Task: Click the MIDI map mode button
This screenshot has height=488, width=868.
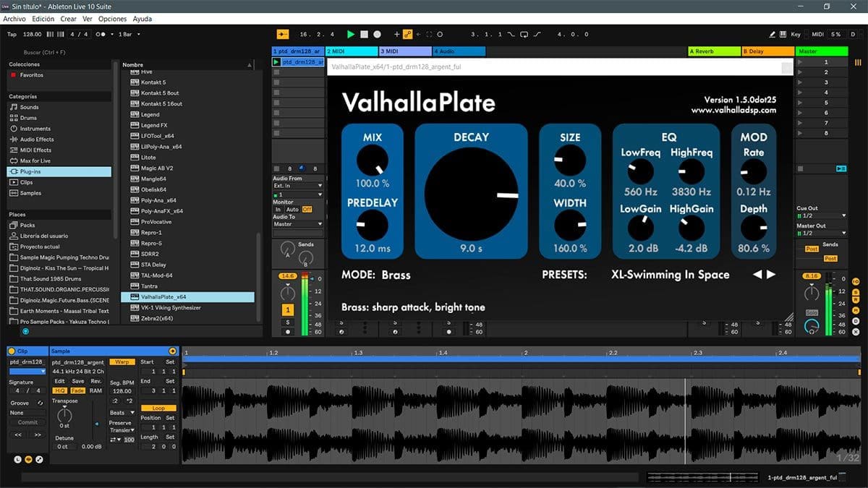Action: point(817,34)
